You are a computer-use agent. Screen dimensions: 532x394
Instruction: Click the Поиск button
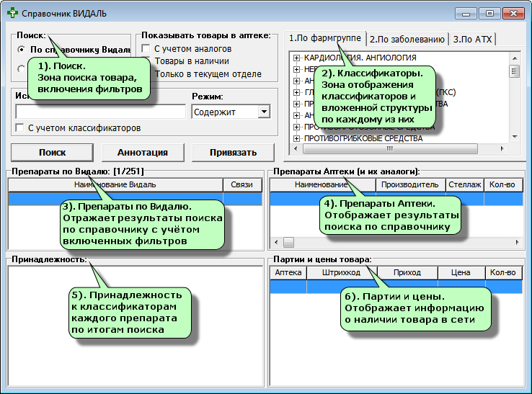[52, 153]
